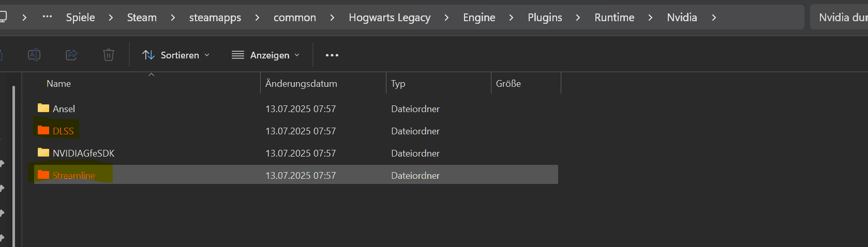Click the NVIDIAGfeSDK folder icon
868x247 pixels.
pyautogui.click(x=43, y=152)
